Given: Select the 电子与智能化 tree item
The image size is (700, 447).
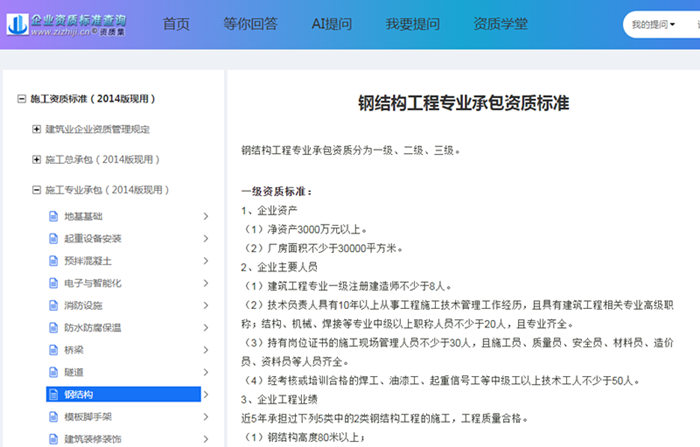Looking at the screenshot, I should pos(93,283).
